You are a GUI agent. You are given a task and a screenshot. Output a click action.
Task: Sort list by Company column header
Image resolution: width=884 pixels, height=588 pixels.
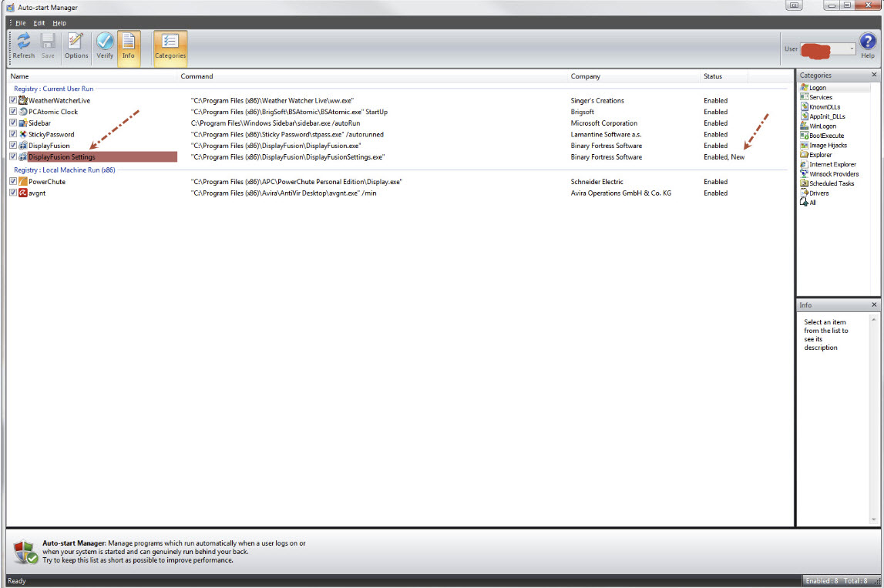(585, 76)
